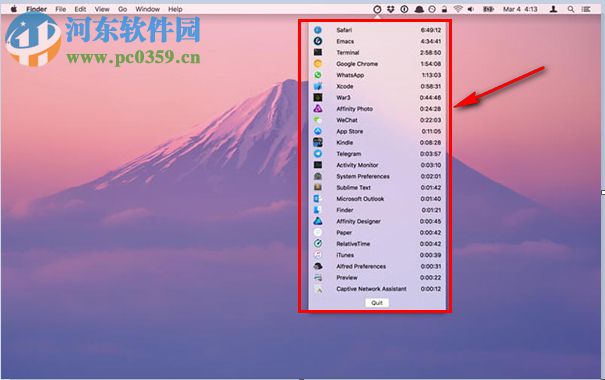Click the Alfred hat icon in menu bar

[x=419, y=9]
